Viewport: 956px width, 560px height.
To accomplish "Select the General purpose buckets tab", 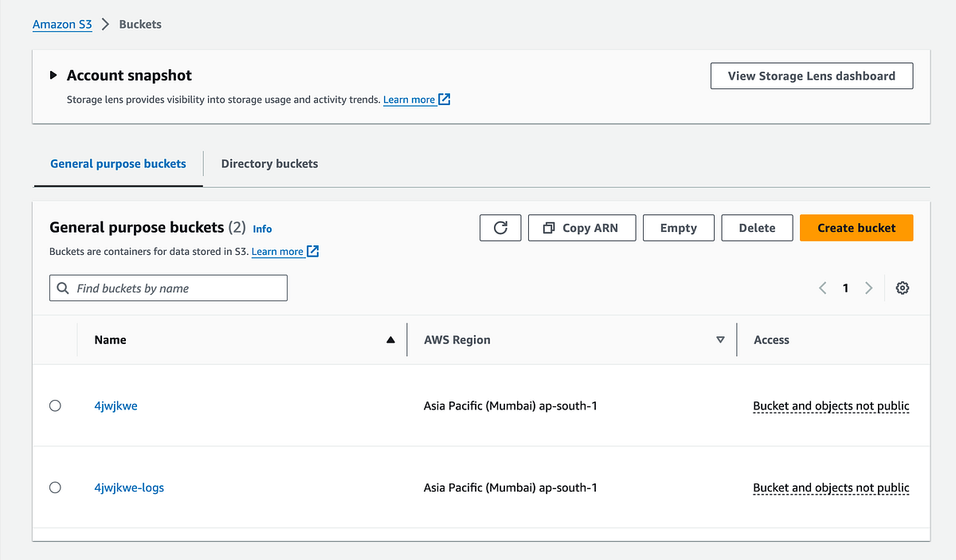I will tap(117, 163).
